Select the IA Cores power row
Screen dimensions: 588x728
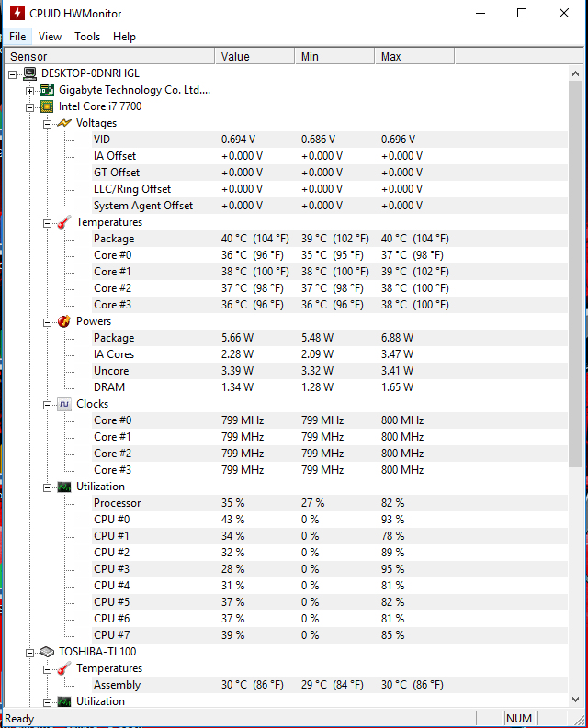(x=330, y=354)
